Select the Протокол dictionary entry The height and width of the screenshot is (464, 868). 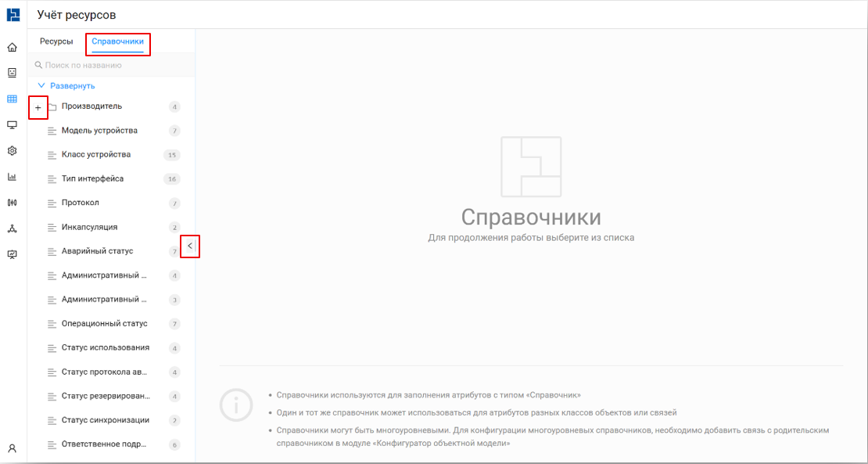(82, 203)
